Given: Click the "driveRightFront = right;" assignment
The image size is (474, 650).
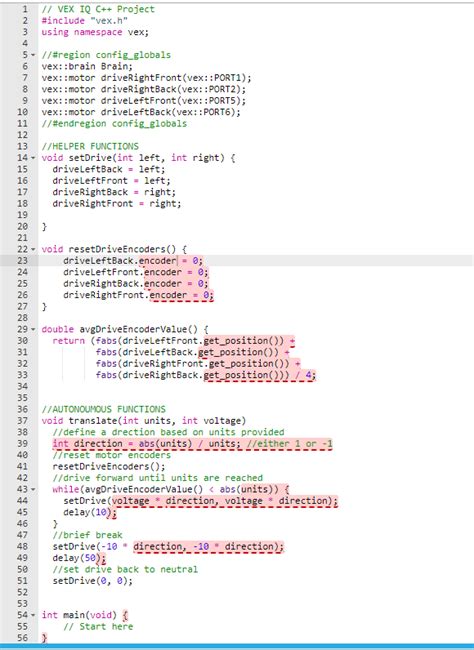Looking at the screenshot, I should 117,204.
